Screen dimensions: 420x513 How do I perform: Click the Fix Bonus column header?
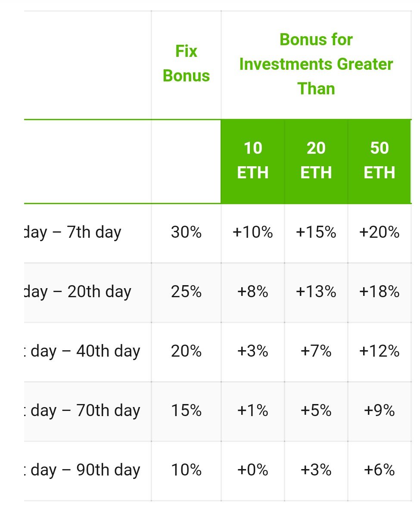(x=186, y=63)
